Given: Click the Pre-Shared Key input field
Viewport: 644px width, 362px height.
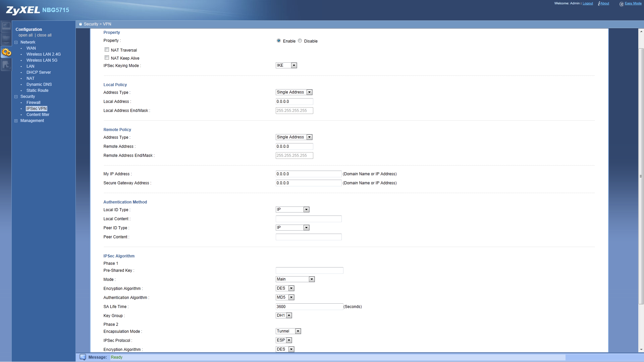Looking at the screenshot, I should [309, 270].
